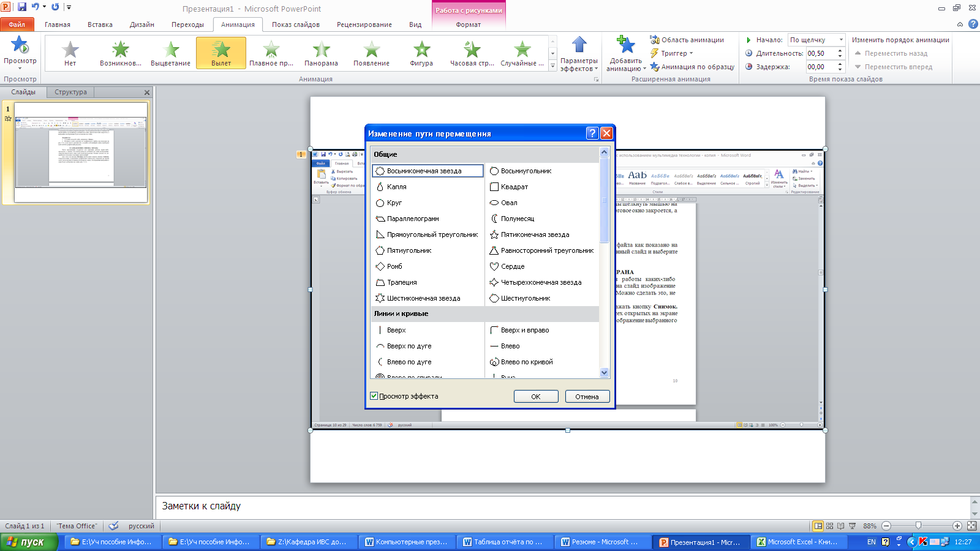This screenshot has height=551, width=980.
Task: Click the zoom in plus button
Action: [957, 526]
